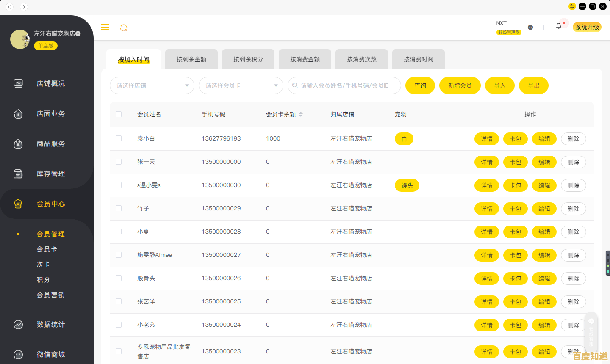This screenshot has width=610, height=364.
Task: Click the 新增会员 button
Action: [x=460, y=85]
